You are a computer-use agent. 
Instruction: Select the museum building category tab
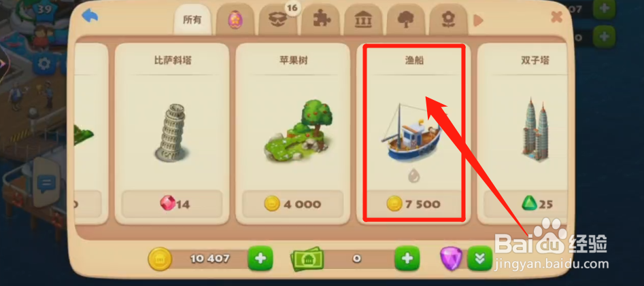363,20
